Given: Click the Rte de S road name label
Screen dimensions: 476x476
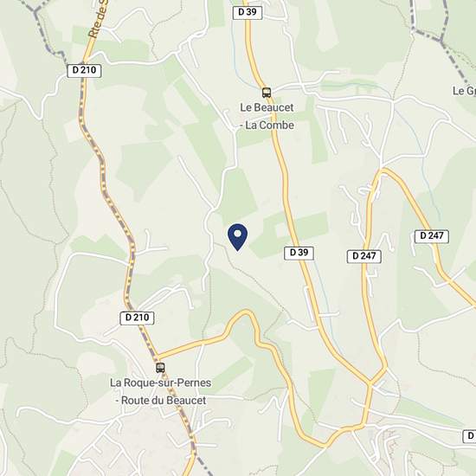Looking at the screenshot, I should 99,19.
